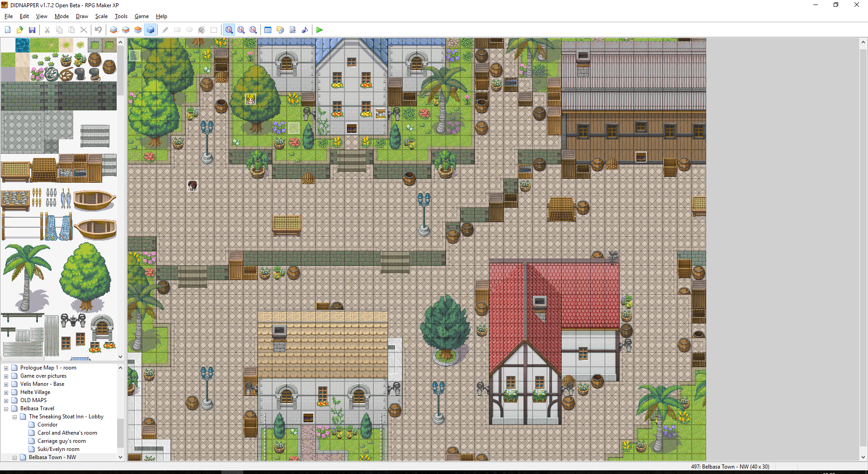Click the Paste clipboard icon
Viewport: 868px width, 474px height.
coord(71,30)
